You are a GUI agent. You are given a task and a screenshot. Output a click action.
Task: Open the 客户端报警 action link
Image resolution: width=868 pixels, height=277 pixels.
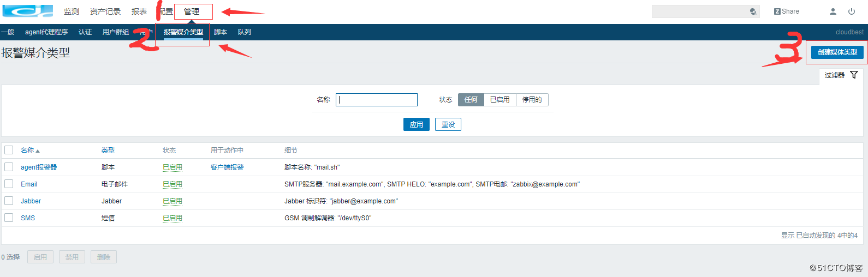(x=227, y=167)
